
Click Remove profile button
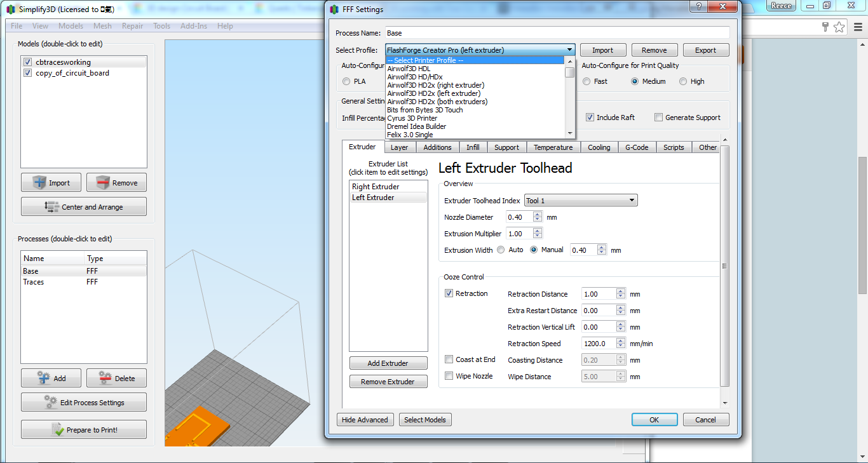coord(654,50)
